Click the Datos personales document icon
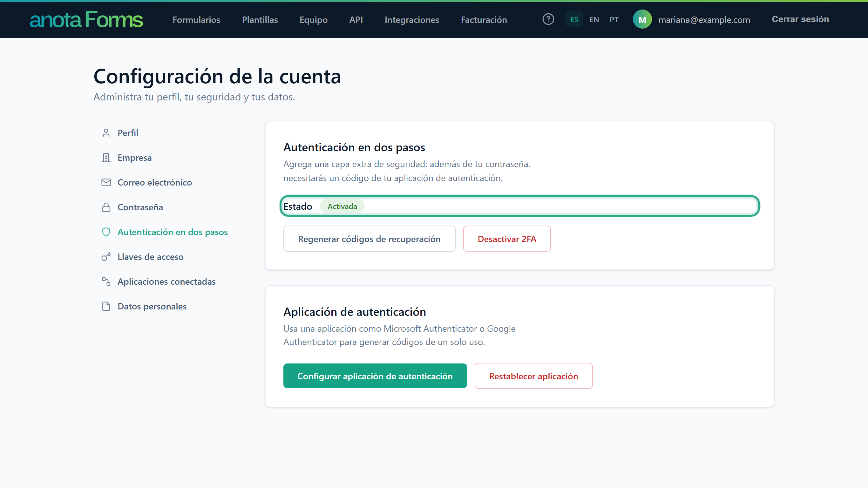The image size is (868, 488). coord(106,306)
